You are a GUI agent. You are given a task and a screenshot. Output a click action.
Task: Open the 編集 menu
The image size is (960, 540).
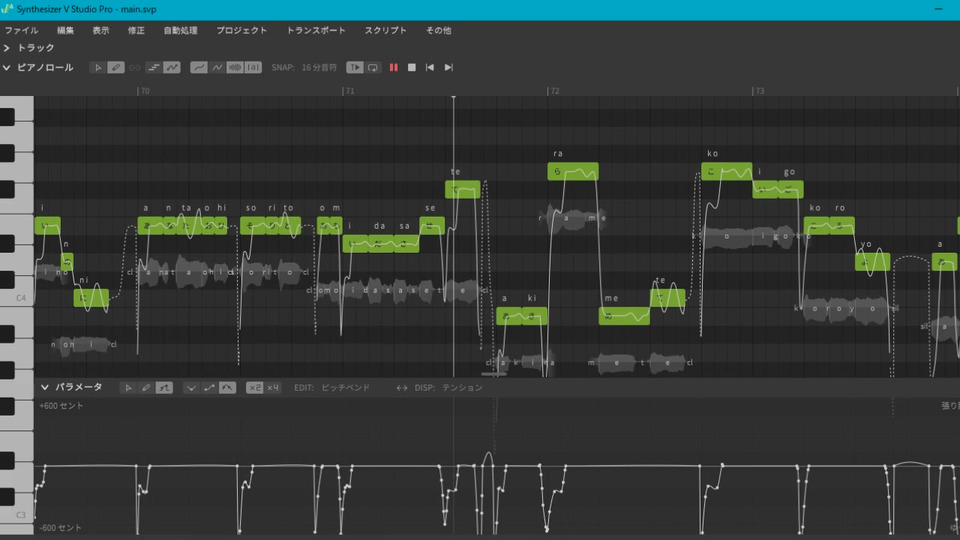[x=66, y=30]
